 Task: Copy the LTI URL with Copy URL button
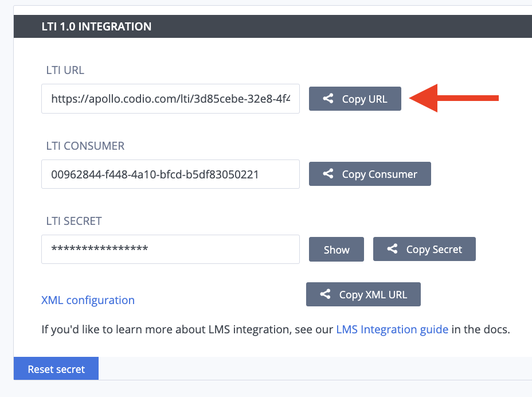pos(355,99)
